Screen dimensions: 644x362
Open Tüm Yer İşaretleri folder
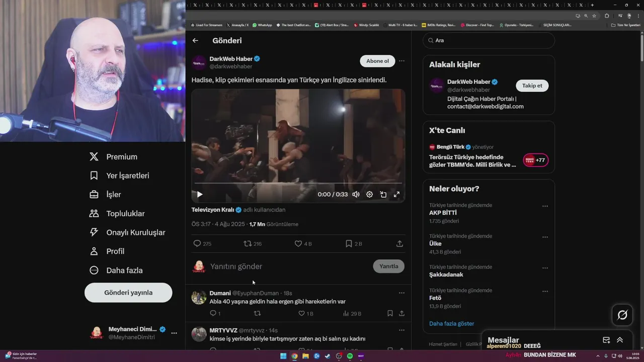click(625, 25)
